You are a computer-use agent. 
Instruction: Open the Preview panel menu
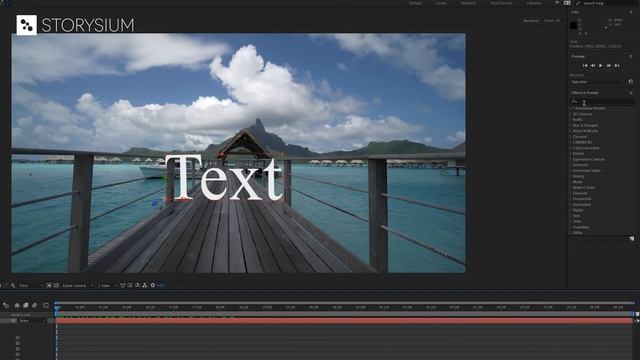point(631,56)
